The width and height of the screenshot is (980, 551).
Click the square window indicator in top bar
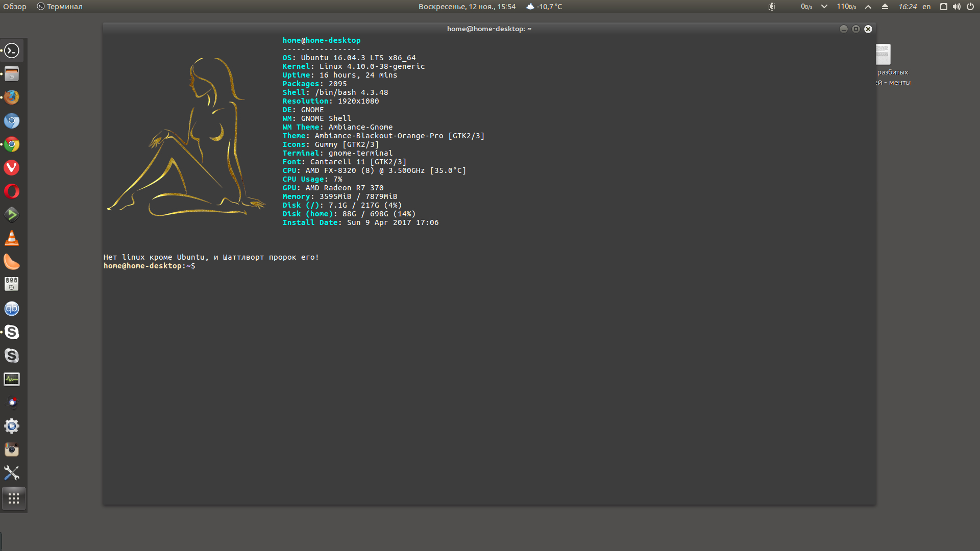(944, 7)
